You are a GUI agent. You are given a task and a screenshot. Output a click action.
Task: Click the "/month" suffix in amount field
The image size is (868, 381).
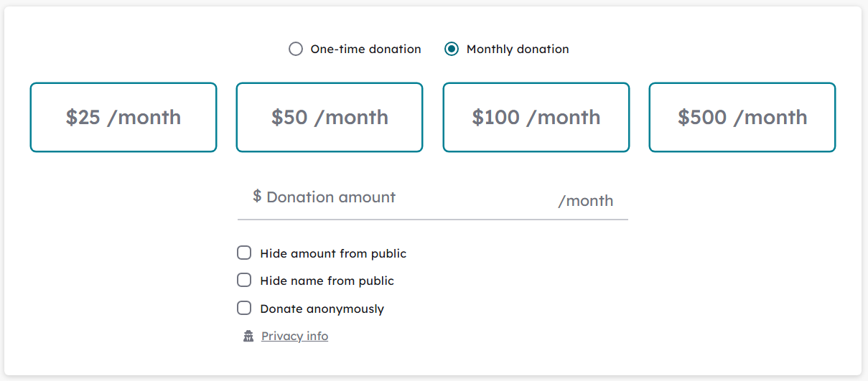(586, 201)
